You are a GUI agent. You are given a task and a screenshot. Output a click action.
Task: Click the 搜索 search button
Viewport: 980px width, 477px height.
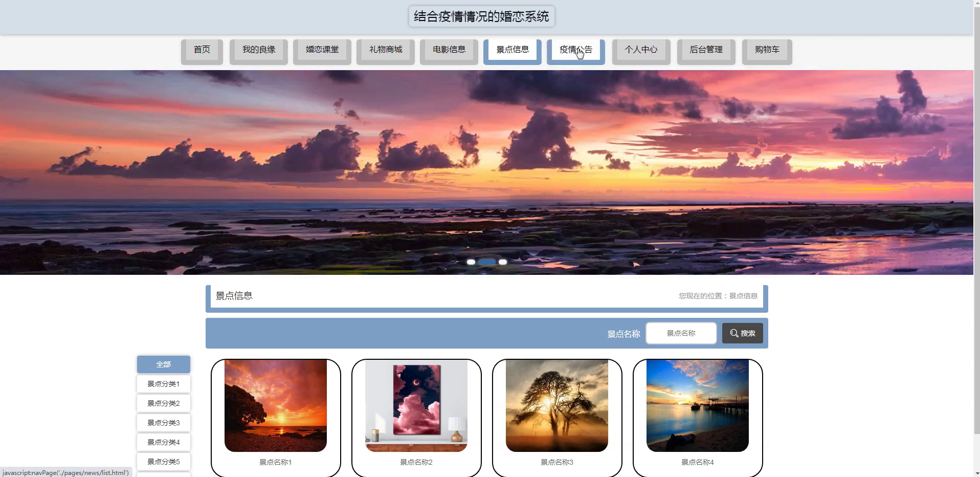point(743,333)
